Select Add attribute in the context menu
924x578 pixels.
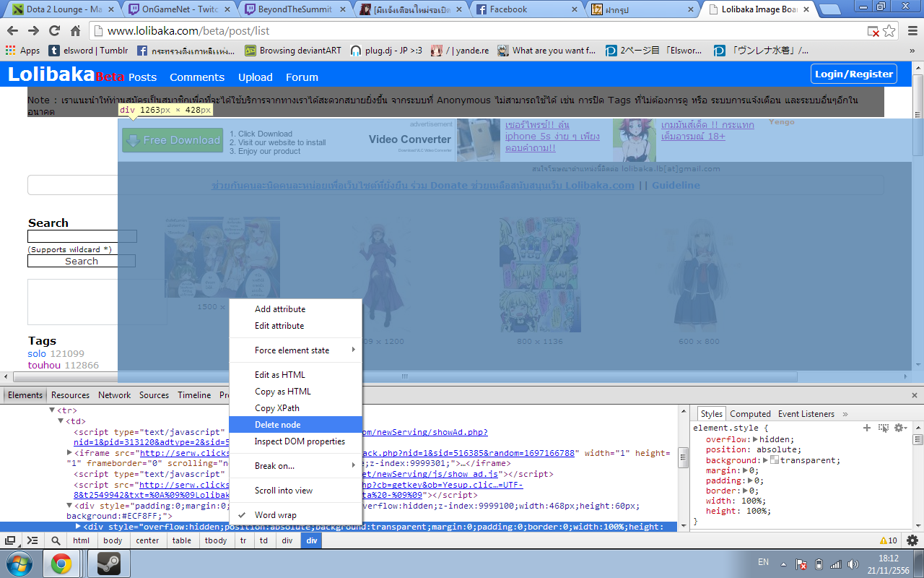click(295, 309)
